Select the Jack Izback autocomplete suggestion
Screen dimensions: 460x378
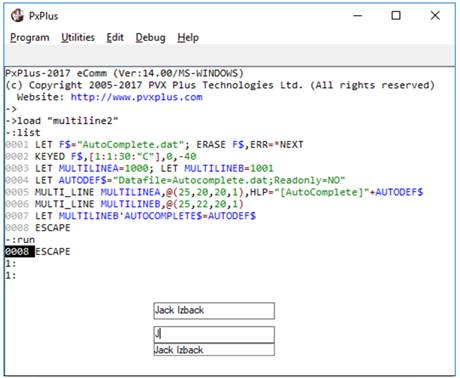[214, 350]
